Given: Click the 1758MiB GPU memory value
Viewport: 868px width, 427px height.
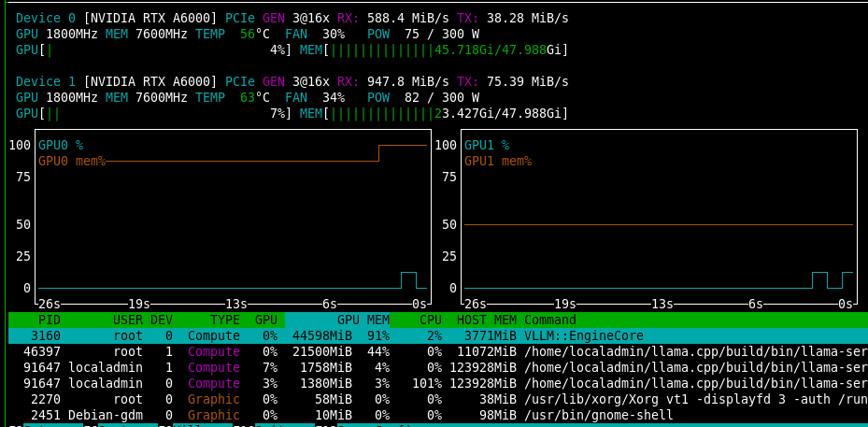Looking at the screenshot, I should tap(326, 368).
